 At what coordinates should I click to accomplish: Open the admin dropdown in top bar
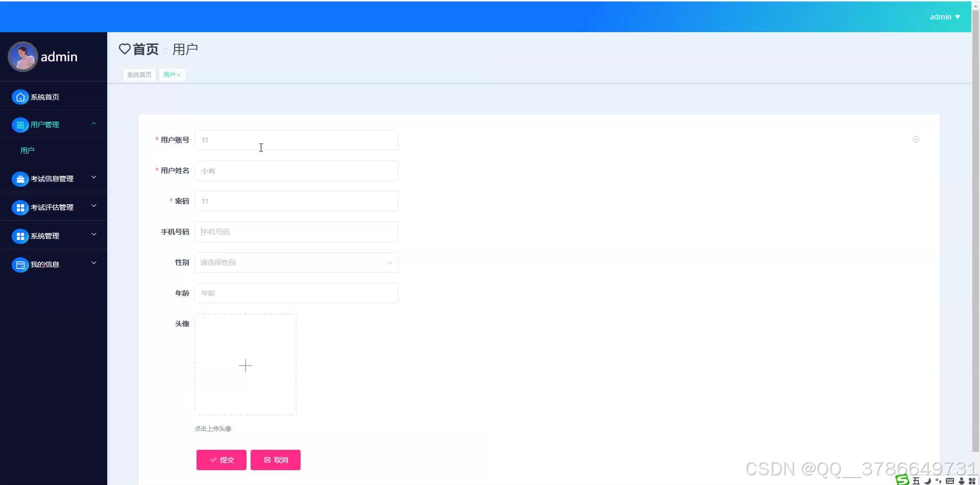coord(945,17)
